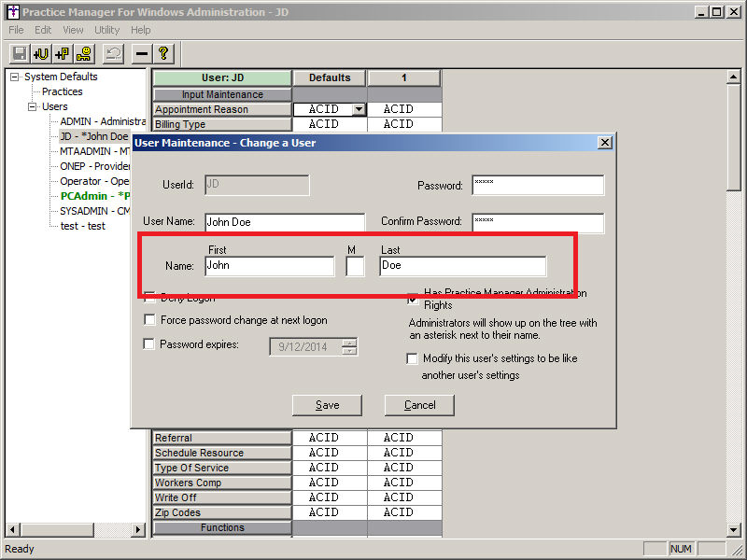Toggle the Password expires checkbox
This screenshot has width=747, height=560.
(150, 344)
